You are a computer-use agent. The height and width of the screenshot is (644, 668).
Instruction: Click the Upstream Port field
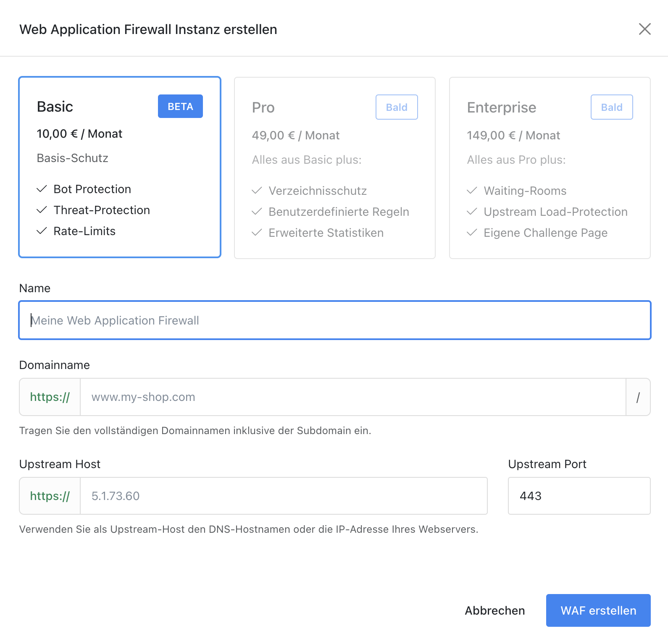[x=579, y=496]
